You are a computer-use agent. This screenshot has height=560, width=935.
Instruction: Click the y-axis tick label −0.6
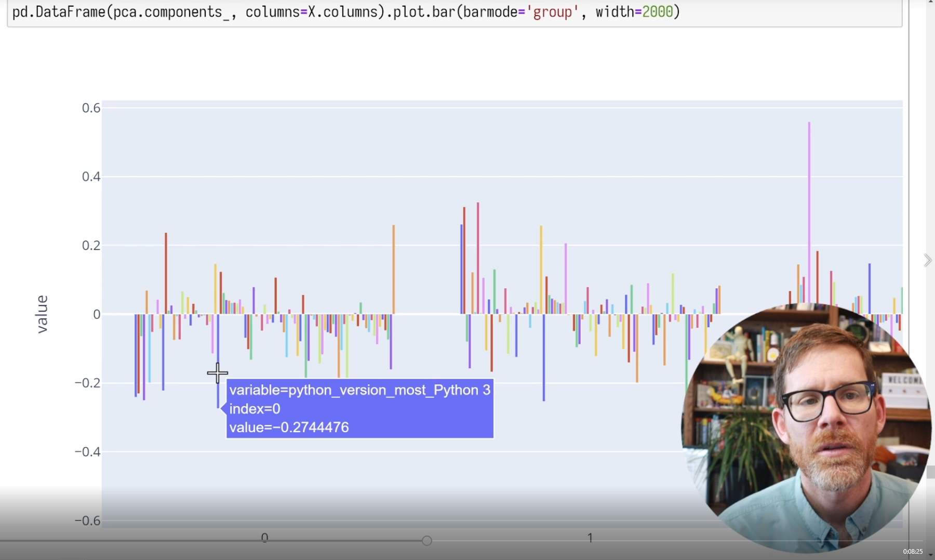(x=88, y=521)
